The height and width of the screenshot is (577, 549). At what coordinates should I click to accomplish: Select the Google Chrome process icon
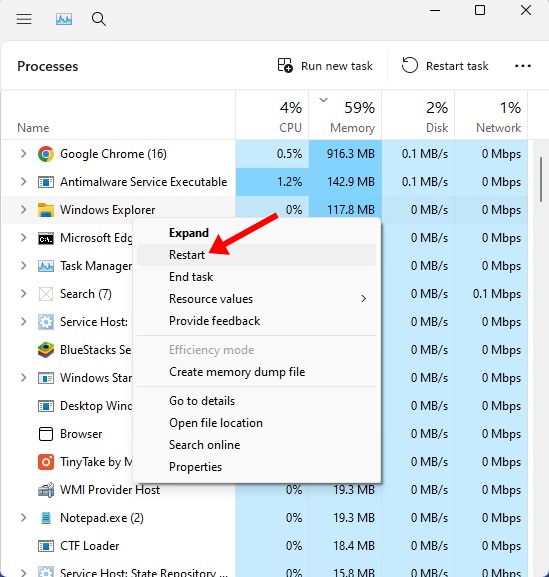click(x=46, y=154)
